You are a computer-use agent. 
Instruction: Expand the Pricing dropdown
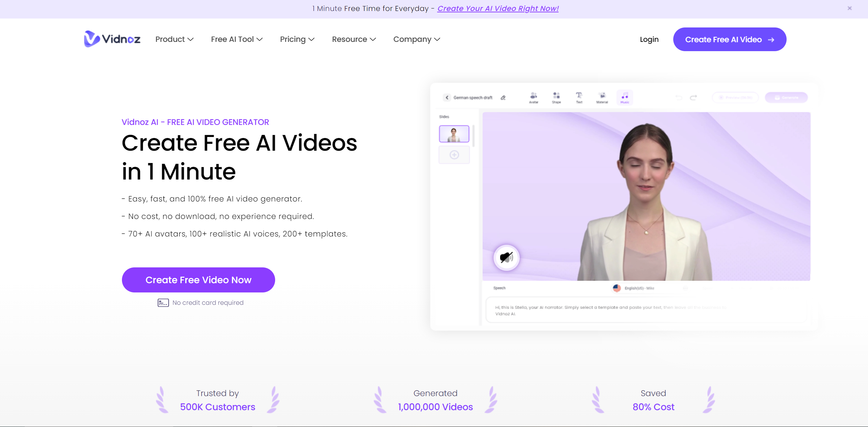(x=297, y=39)
